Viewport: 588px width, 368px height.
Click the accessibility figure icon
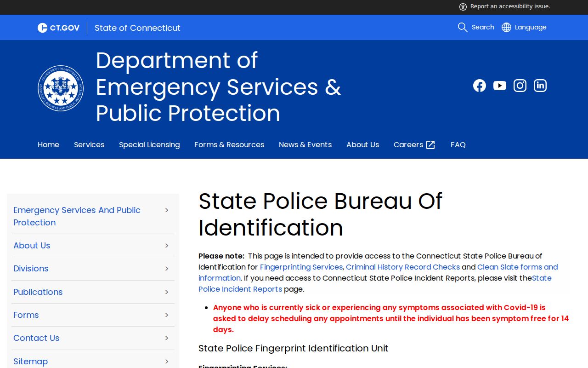tap(463, 6)
